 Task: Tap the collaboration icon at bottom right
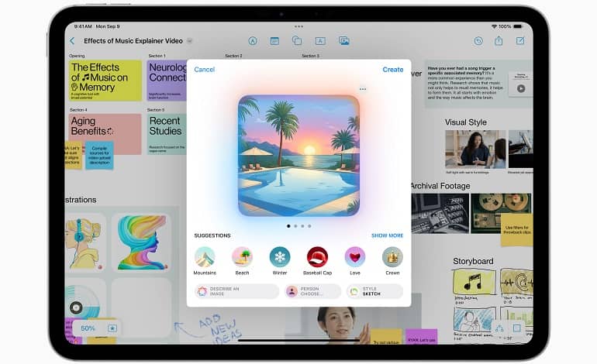coord(499,328)
